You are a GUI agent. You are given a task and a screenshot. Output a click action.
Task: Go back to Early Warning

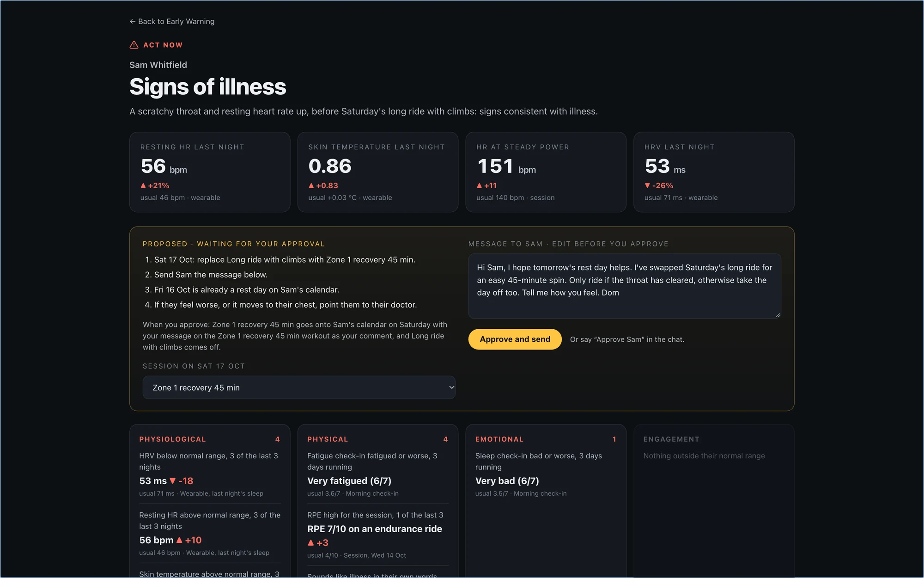tap(172, 21)
